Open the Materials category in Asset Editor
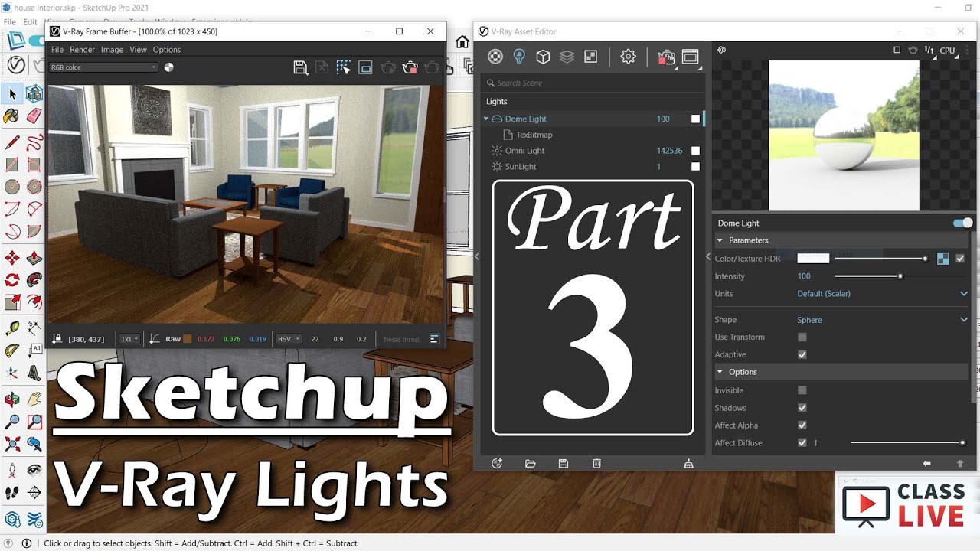980x551 pixels. click(x=496, y=57)
